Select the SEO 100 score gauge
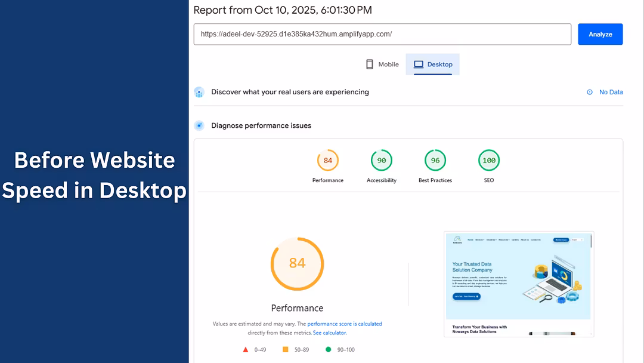The width and height of the screenshot is (644, 363). pos(489,161)
